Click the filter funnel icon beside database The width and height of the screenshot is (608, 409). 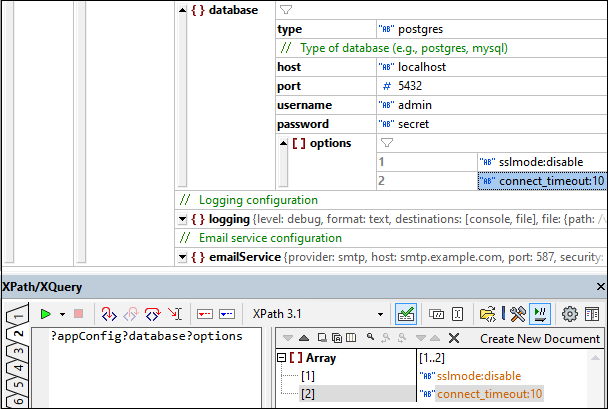(x=286, y=10)
